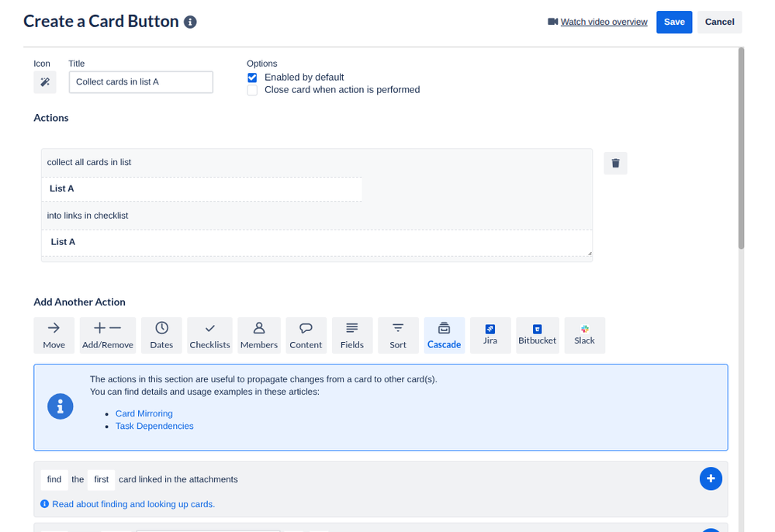Select the Checklists checkmark icon
This screenshot has height=532, width=775.
209,334
